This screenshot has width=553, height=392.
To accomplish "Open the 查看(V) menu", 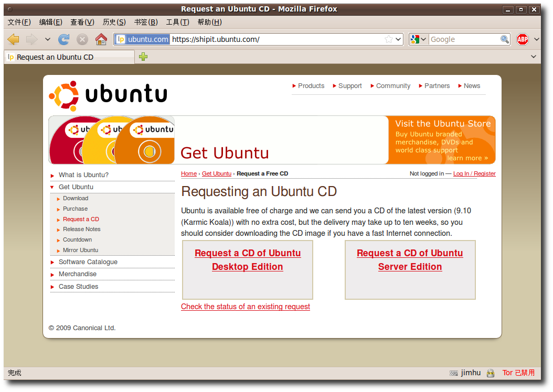I will point(82,22).
